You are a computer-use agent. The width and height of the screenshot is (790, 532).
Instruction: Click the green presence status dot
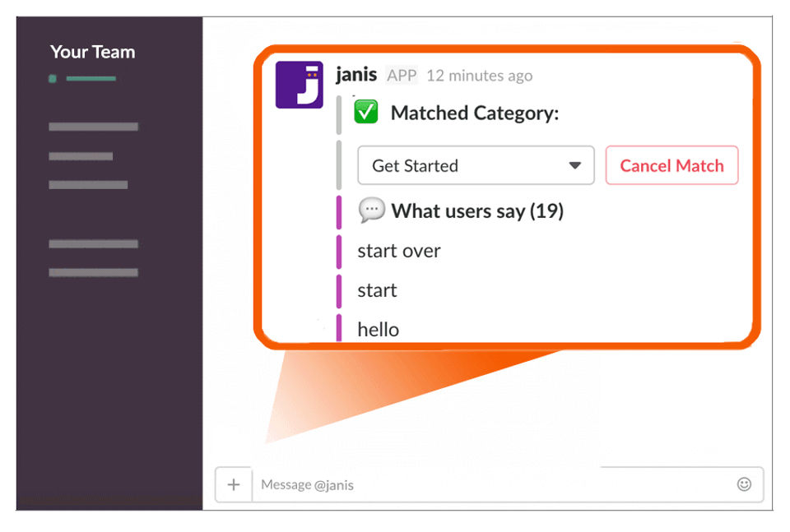[53, 78]
